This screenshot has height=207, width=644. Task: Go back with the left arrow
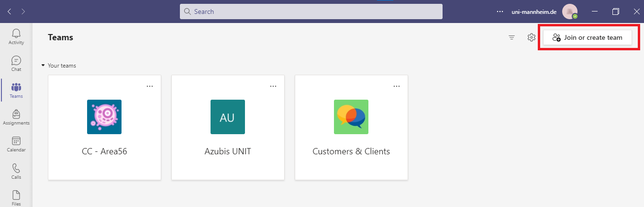[x=10, y=11]
